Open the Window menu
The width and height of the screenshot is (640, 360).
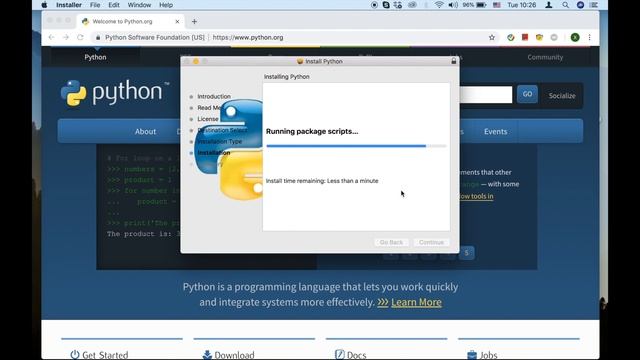(x=139, y=5)
